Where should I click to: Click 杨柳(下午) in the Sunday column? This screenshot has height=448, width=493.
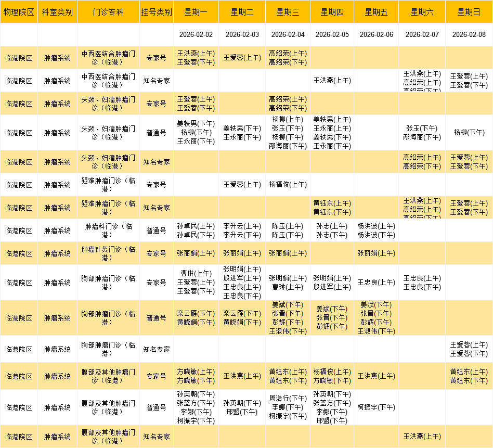pyautogui.click(x=469, y=133)
